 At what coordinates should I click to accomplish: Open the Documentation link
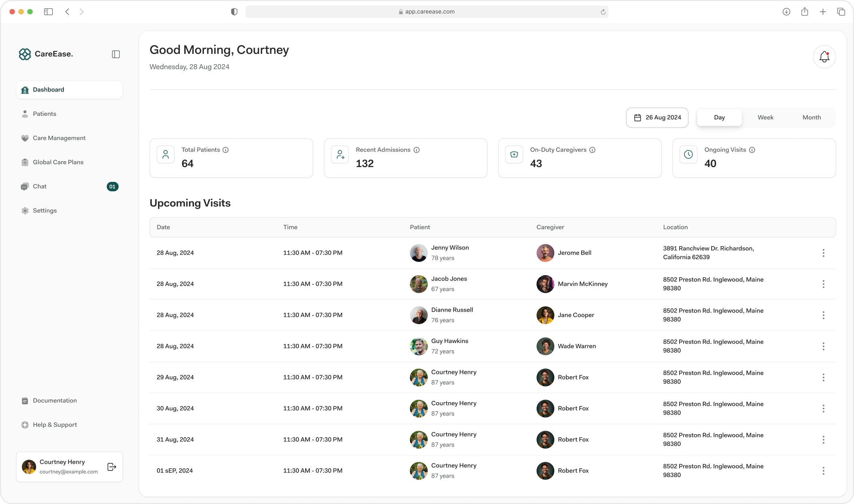[70, 401]
